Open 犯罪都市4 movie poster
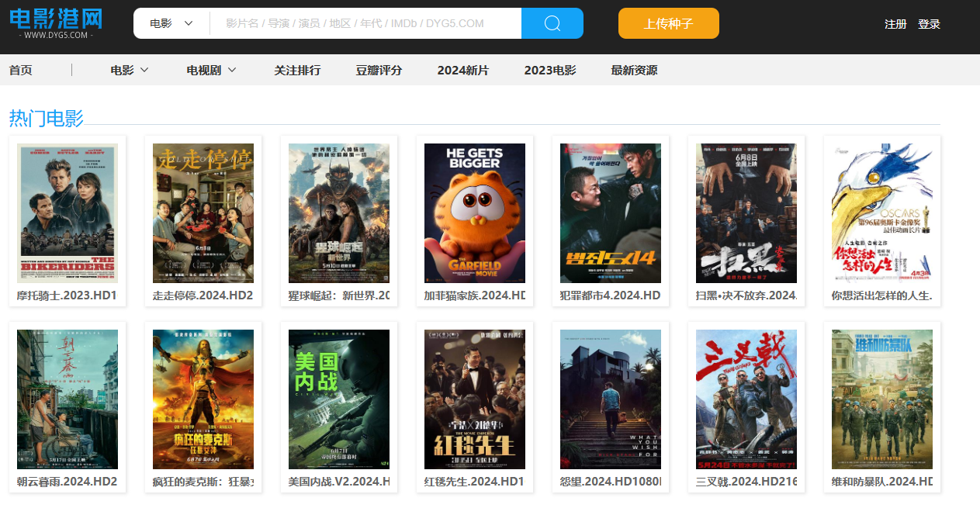This screenshot has width=980, height=508. click(x=611, y=213)
